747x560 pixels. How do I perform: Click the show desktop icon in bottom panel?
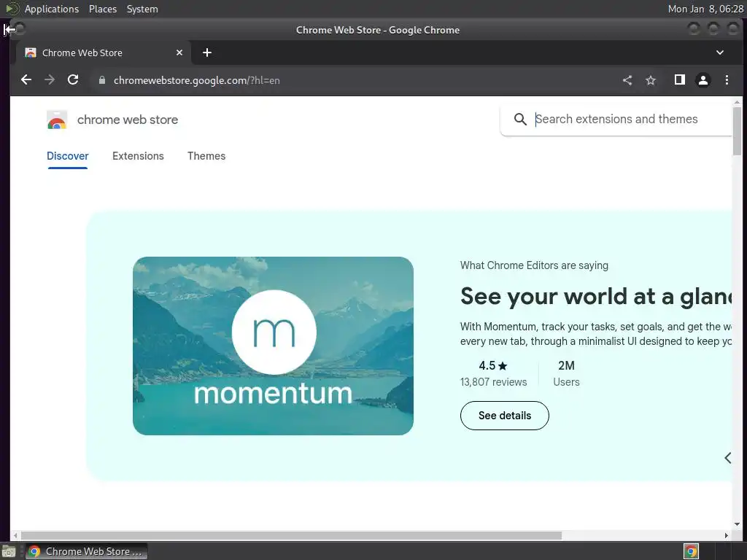click(x=9, y=551)
